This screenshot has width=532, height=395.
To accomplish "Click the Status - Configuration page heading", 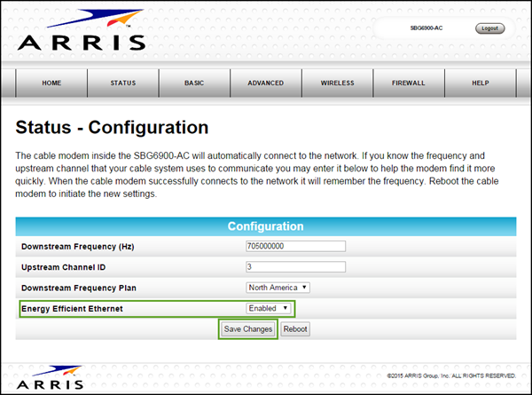I will 113,128.
